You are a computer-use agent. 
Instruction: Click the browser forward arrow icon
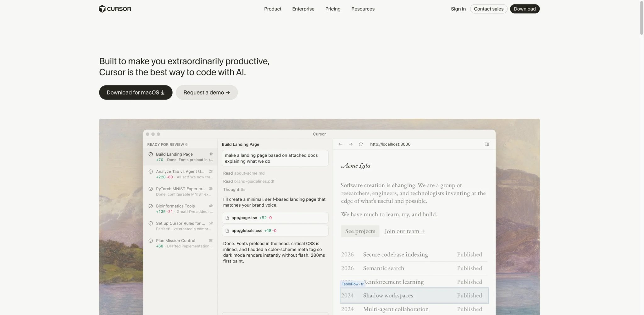[351, 144]
